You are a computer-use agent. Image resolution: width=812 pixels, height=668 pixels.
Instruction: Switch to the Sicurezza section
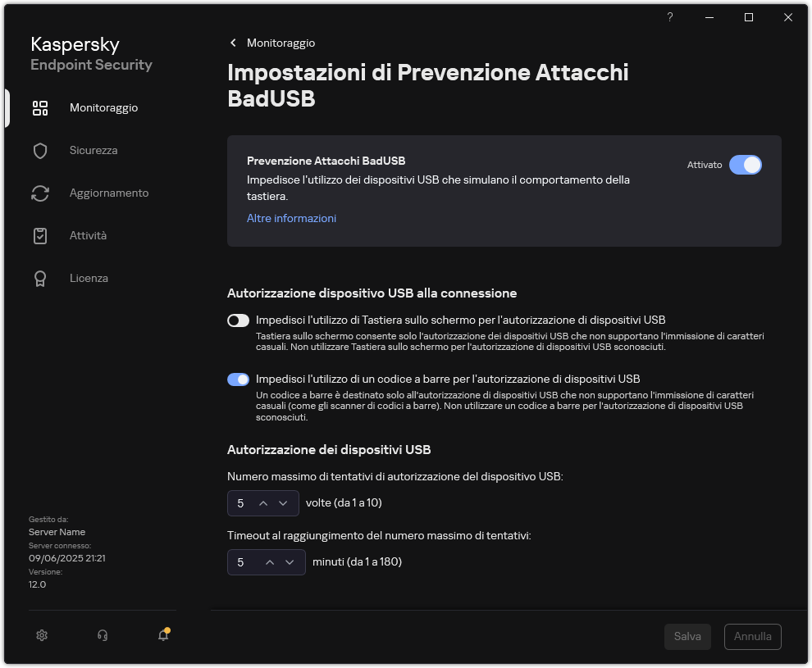93,150
